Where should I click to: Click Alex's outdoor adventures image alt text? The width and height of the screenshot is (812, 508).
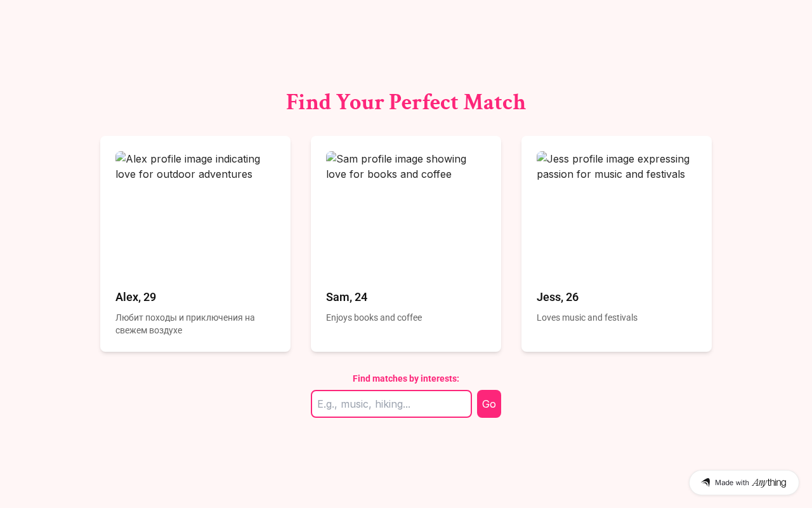tap(190, 167)
